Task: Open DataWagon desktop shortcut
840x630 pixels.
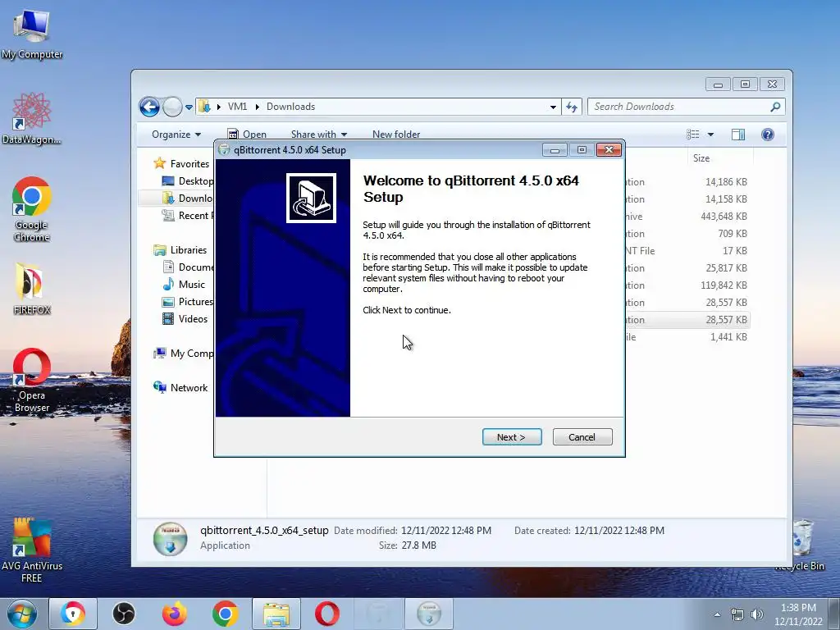Action: [32, 118]
